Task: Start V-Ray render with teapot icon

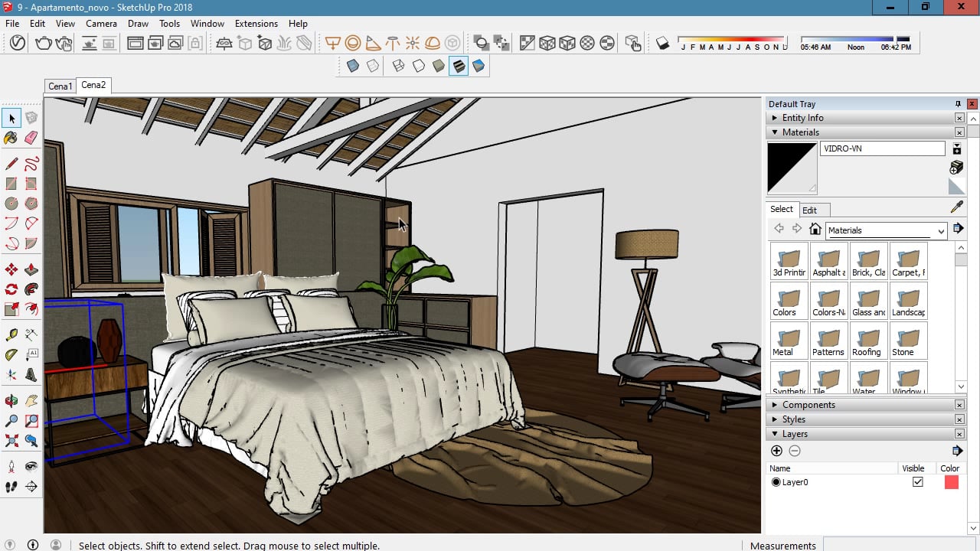Action: (x=44, y=44)
